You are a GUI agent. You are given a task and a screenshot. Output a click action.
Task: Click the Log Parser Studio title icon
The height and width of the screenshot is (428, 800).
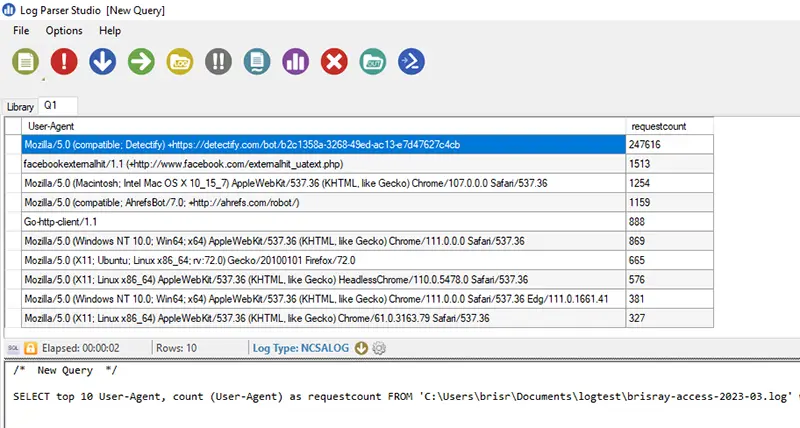9,10
